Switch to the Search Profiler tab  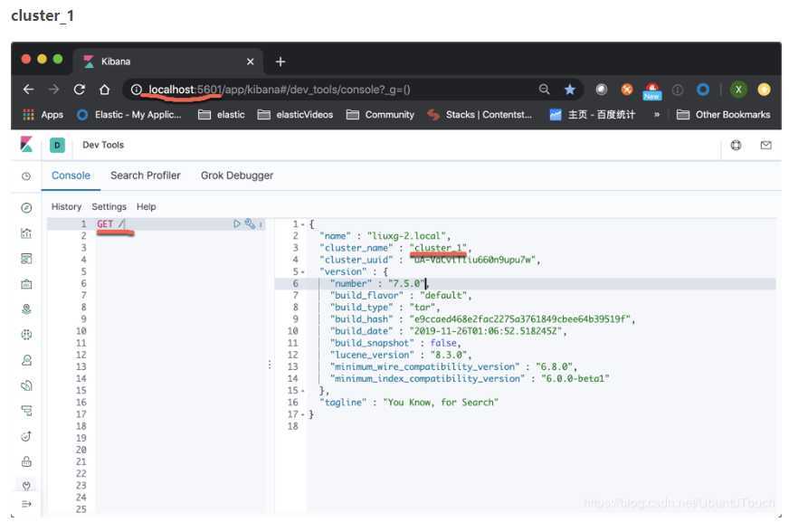(x=146, y=176)
